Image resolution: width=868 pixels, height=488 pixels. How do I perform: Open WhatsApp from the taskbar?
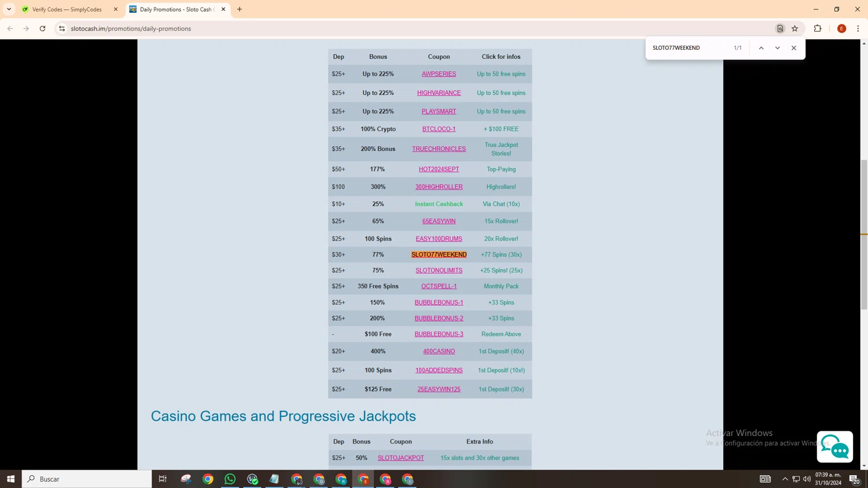230,479
